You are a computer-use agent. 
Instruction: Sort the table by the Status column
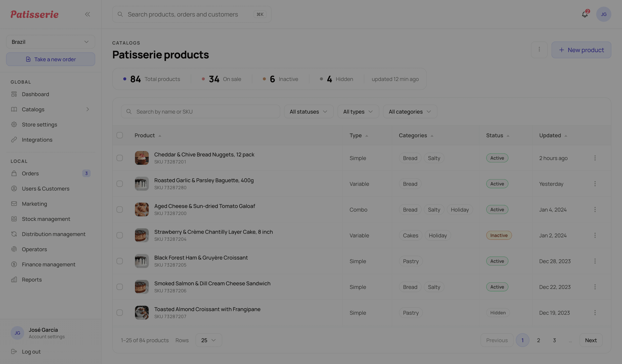coord(498,135)
